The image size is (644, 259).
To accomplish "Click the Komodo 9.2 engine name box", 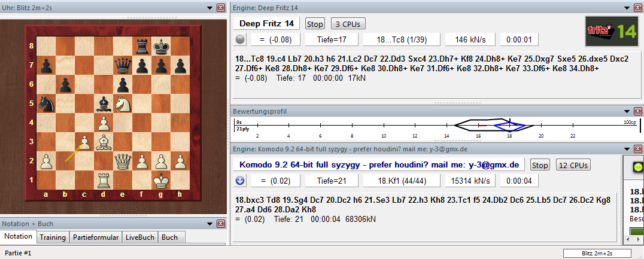I will tap(380, 165).
